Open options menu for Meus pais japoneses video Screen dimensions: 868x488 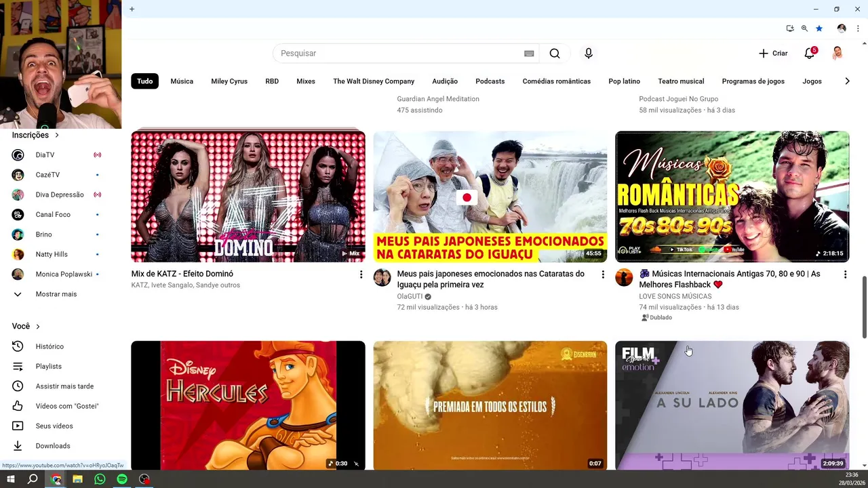tap(603, 274)
